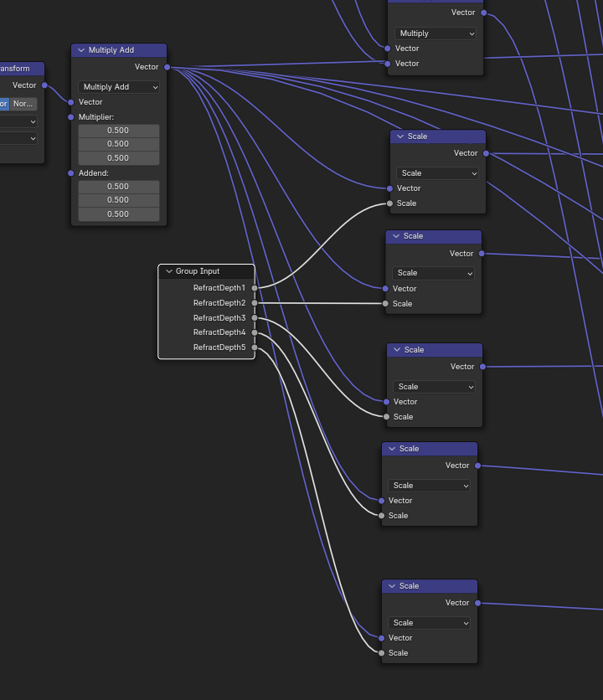Select the Nor... toggle button
The width and height of the screenshot is (603, 700).
[23, 104]
